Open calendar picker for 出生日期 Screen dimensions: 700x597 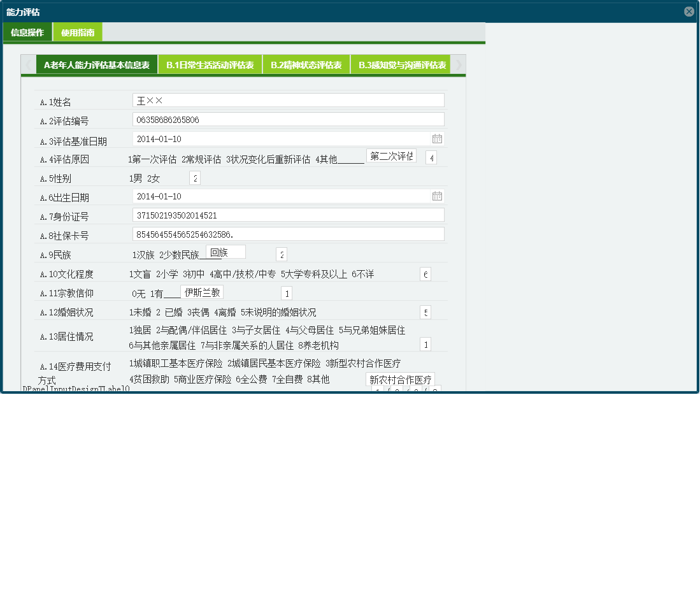coord(437,196)
